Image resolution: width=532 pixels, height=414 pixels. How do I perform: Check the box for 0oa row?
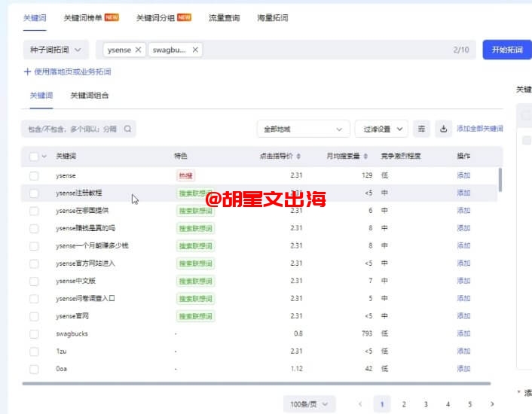coord(34,370)
